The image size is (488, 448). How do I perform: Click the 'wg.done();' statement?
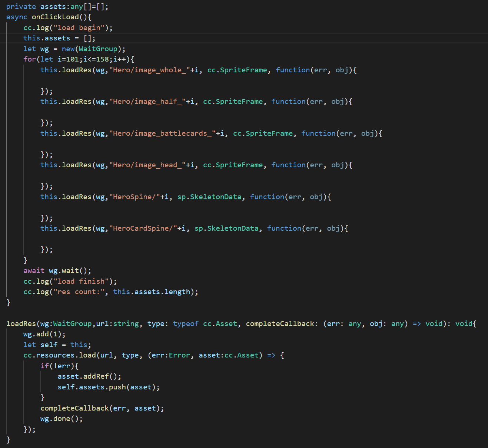62,419
